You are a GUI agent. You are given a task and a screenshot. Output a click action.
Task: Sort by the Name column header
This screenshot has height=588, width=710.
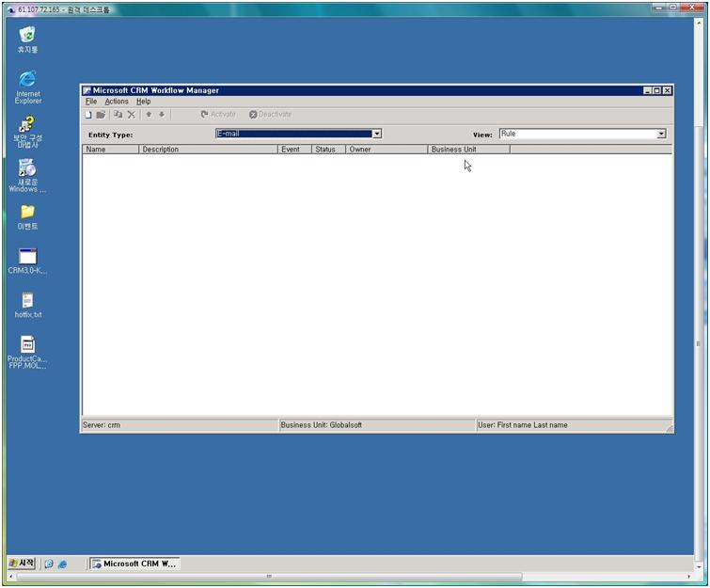click(x=110, y=150)
